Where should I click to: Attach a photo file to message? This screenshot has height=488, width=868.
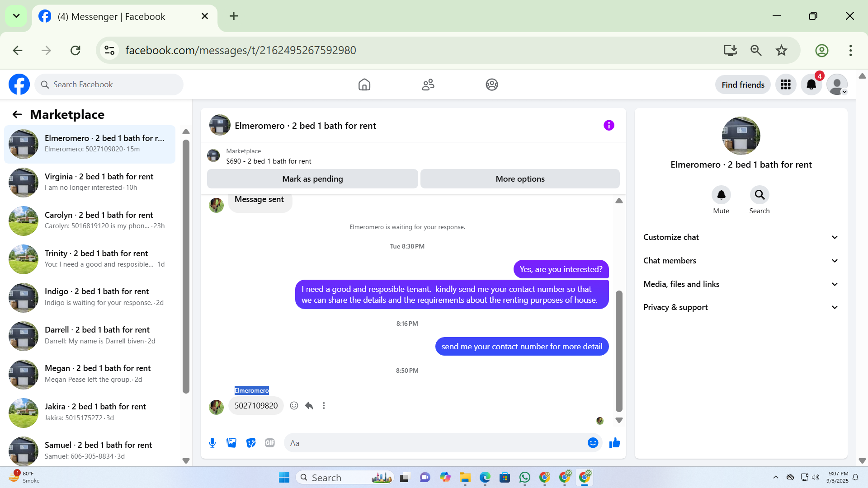[x=231, y=443]
